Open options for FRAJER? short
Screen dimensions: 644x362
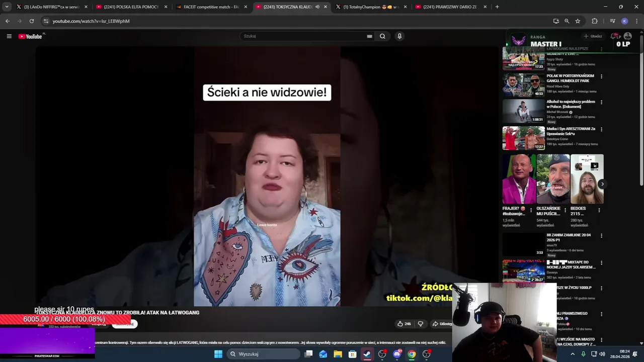(531, 210)
